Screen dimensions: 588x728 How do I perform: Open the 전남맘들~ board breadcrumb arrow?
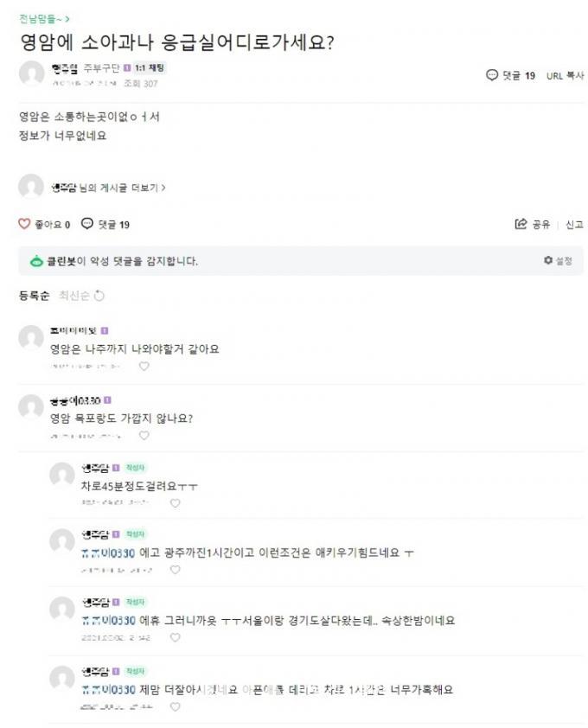point(67,19)
